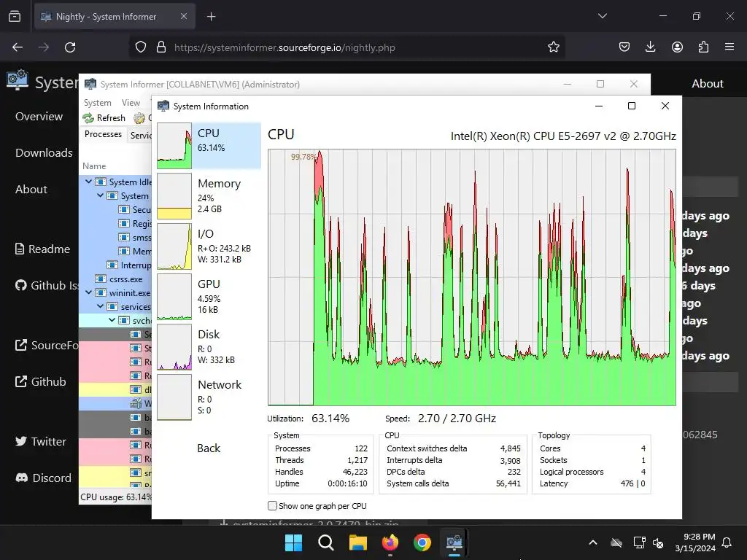This screenshot has width=747, height=560.
Task: Click the csrss.exe process icon
Action: click(101, 279)
